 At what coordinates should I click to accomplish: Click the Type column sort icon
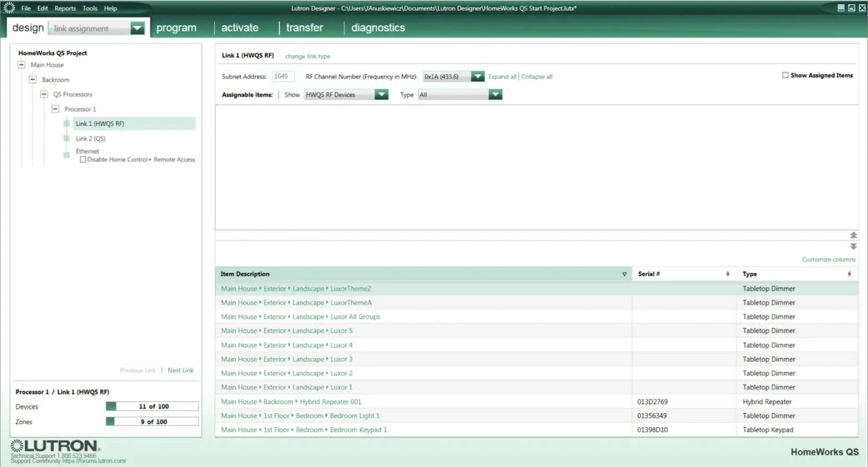(849, 274)
